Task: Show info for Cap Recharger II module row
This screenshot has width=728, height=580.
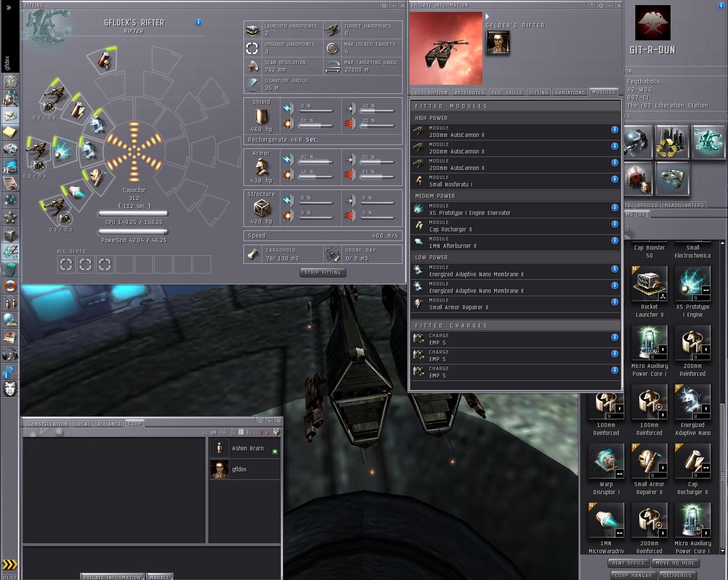Action: pos(614,224)
